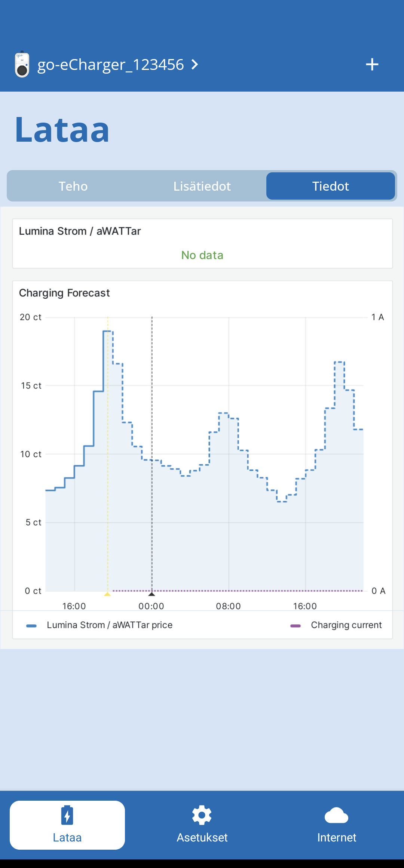Open the Asetukset gear icon

202,815
